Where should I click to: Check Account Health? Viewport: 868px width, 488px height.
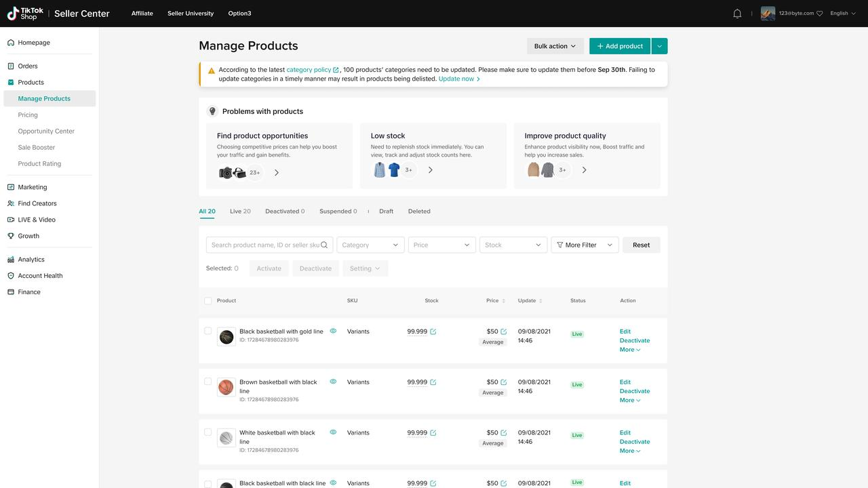pyautogui.click(x=39, y=276)
